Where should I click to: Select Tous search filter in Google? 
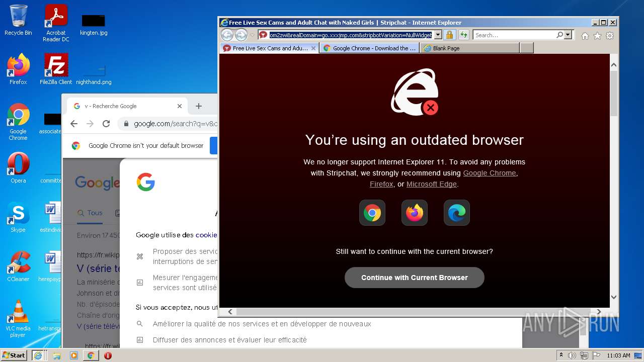click(90, 213)
